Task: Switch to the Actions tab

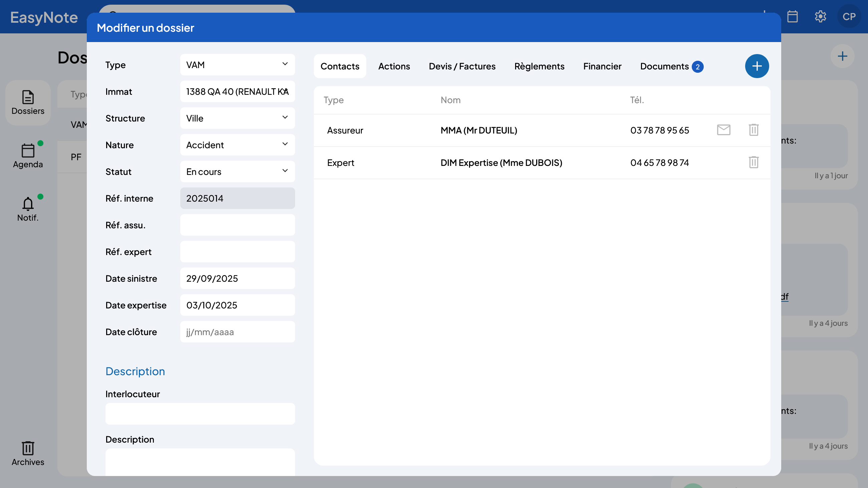Action: pos(394,66)
